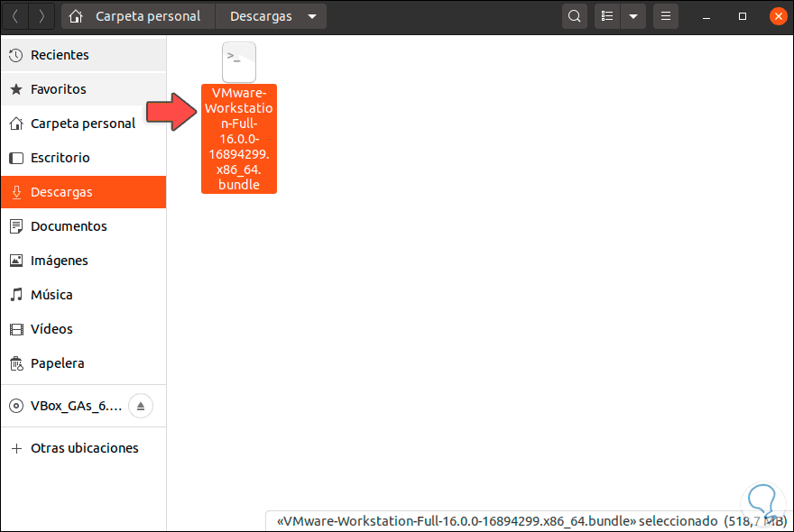The image size is (794, 532).
Task: Switch to list view icon
Action: 606,17
